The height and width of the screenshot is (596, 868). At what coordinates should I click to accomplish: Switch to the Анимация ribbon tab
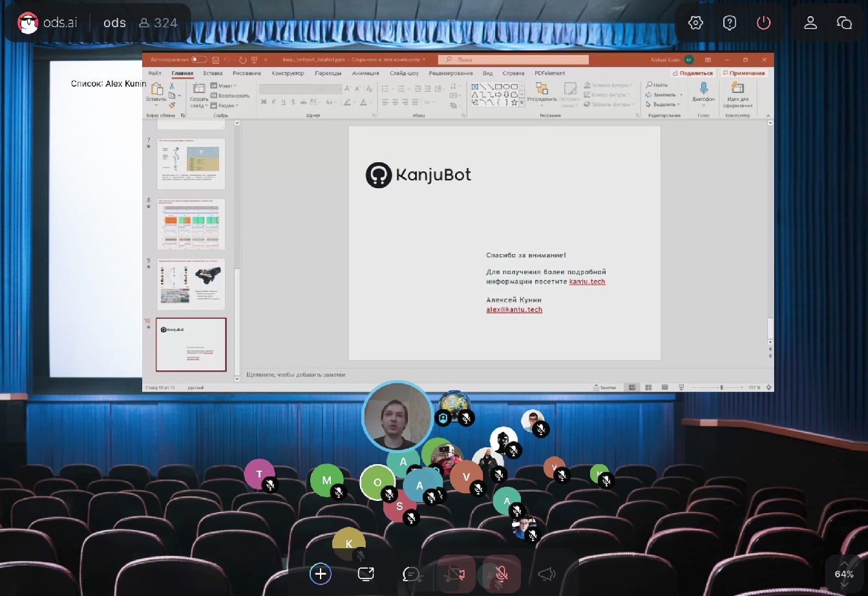pos(366,73)
